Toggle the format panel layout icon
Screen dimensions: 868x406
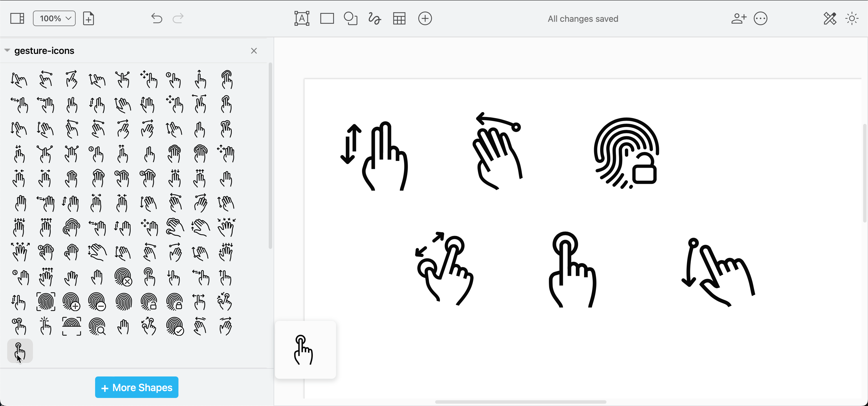(x=17, y=18)
